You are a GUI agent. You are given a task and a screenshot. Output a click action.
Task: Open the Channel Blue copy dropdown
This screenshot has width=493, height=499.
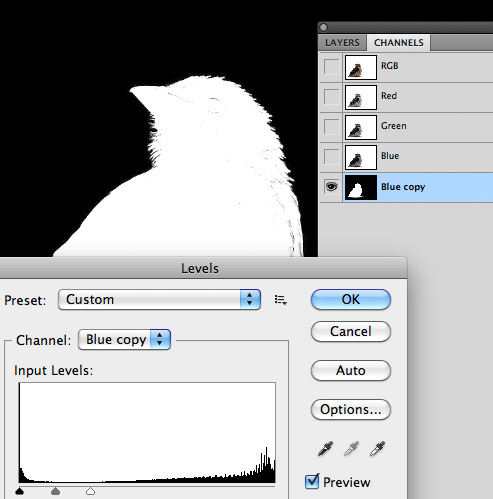(124, 340)
